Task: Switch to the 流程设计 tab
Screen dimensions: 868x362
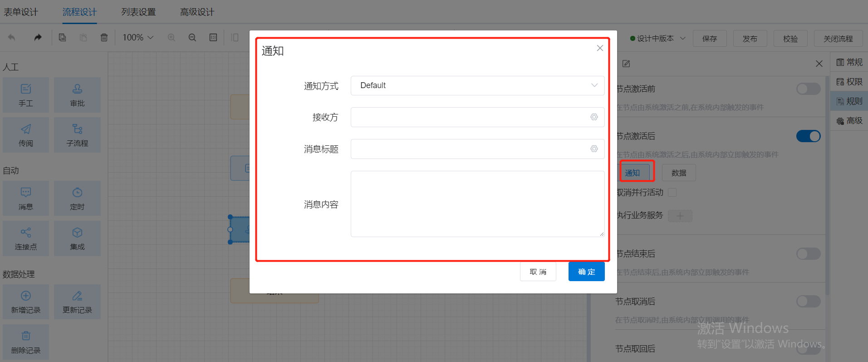Action: tap(79, 12)
